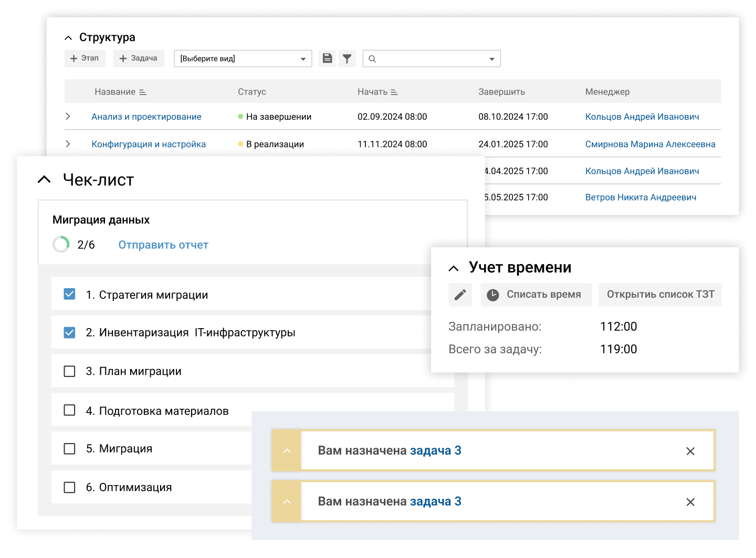Expand the Анализ и проектирование row
The height and width of the screenshot is (558, 756).
[x=68, y=117]
